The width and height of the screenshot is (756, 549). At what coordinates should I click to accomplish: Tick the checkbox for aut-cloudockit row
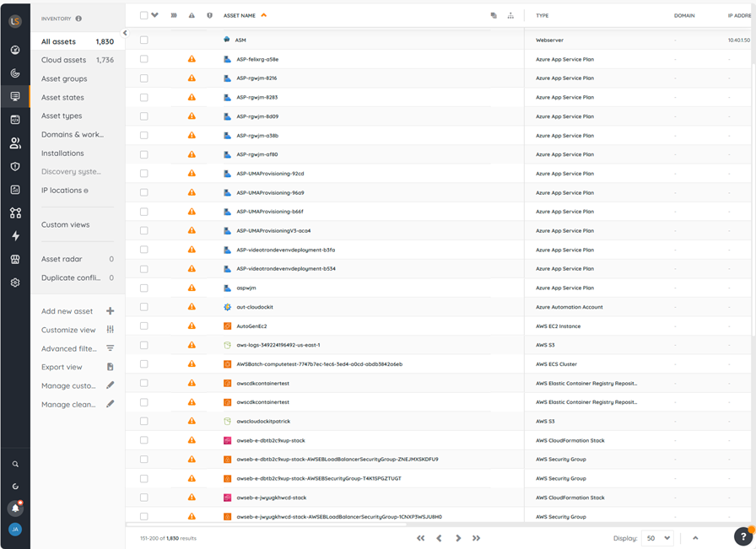tap(143, 307)
